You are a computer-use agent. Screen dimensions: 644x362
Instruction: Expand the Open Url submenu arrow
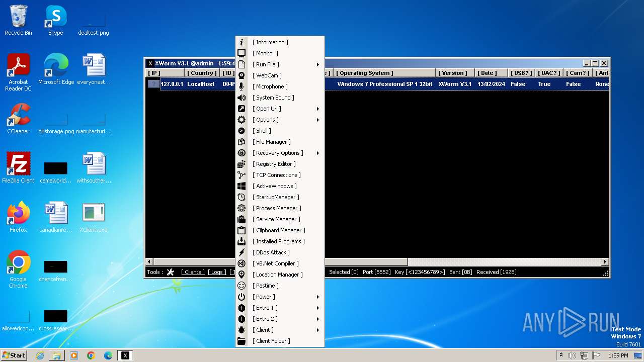pyautogui.click(x=318, y=109)
